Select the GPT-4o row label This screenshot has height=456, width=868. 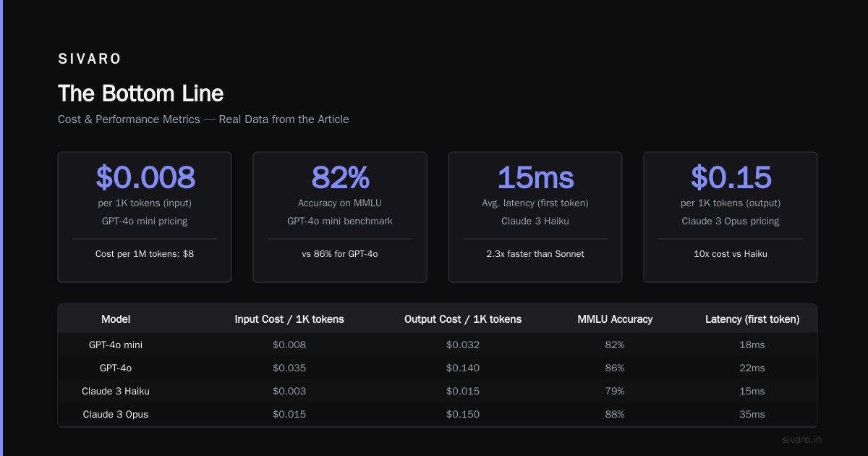coord(116,368)
